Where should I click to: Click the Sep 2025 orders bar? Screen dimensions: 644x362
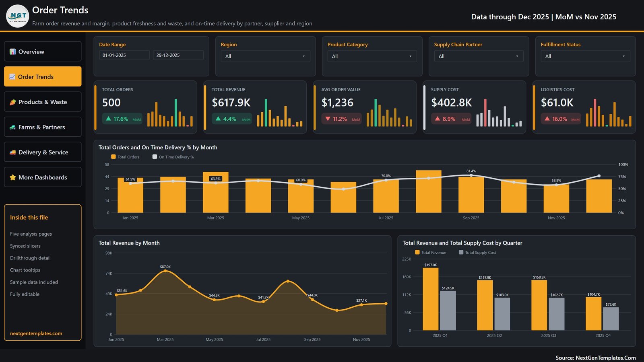click(471, 195)
